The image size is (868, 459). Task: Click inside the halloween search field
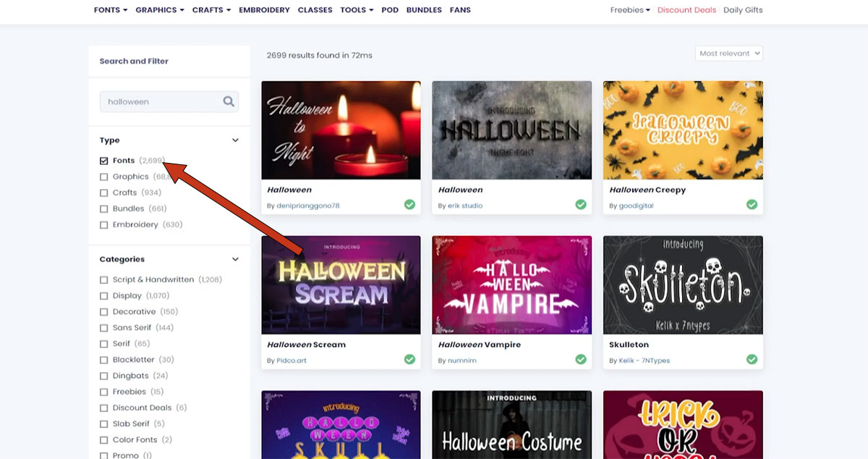[x=159, y=101]
